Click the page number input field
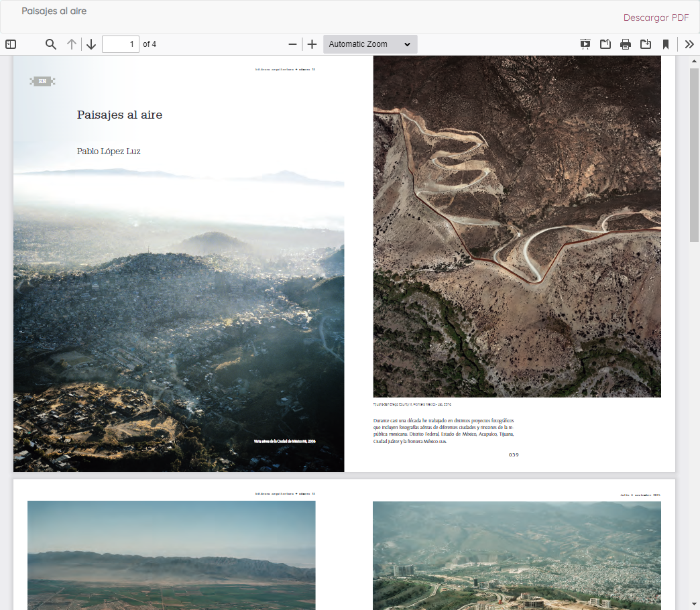 point(121,44)
